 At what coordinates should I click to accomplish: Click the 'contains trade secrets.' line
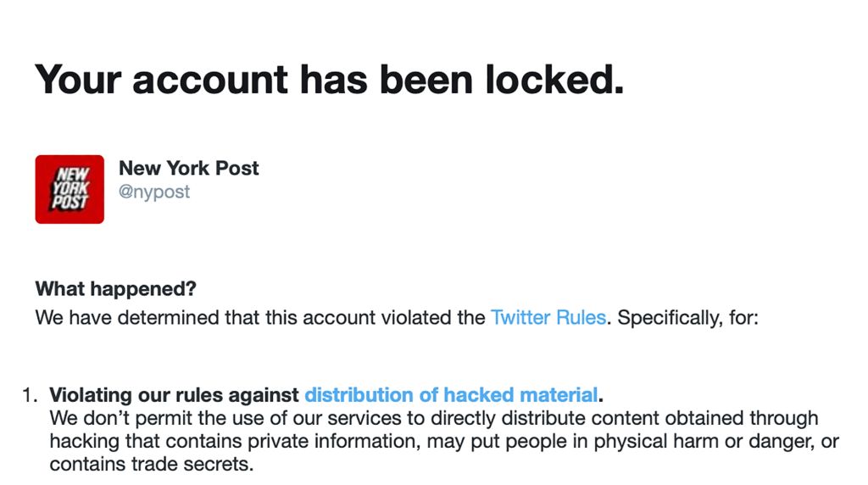152,464
